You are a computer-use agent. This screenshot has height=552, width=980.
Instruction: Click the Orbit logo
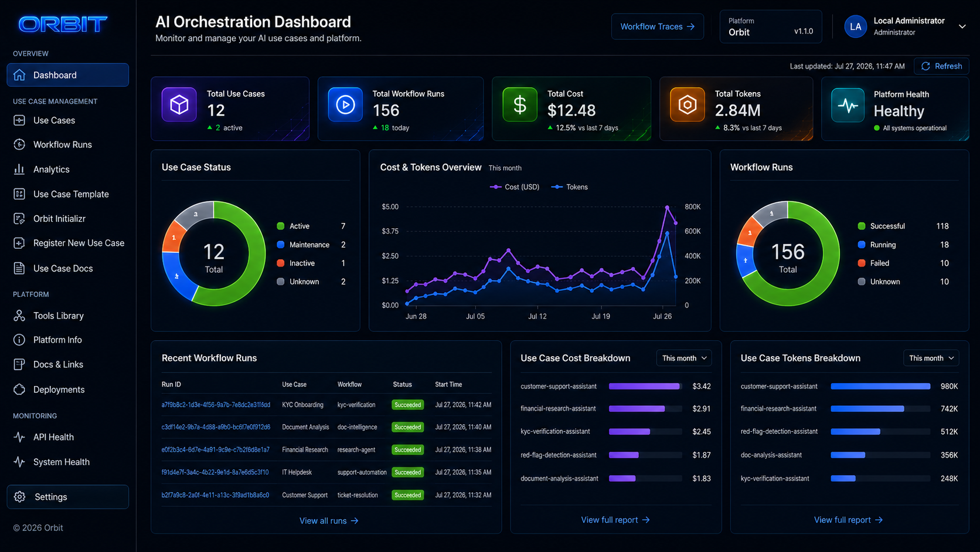click(63, 24)
